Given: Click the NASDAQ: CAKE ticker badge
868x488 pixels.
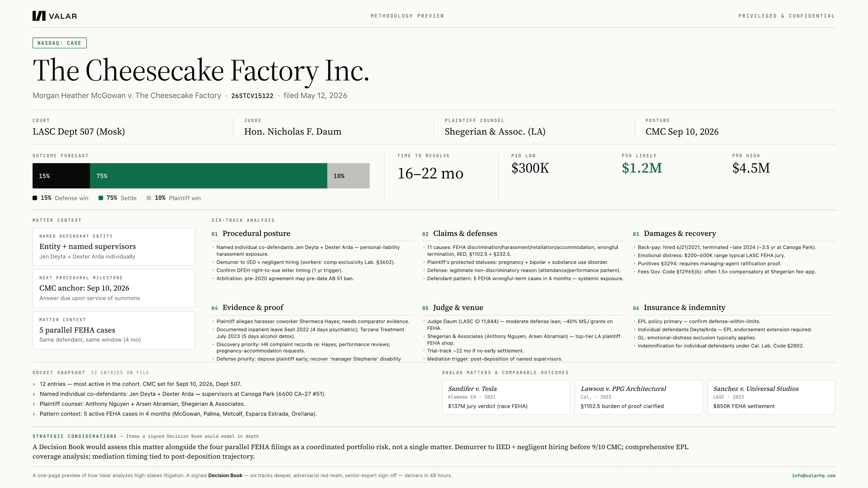Looking at the screenshot, I should tap(60, 43).
